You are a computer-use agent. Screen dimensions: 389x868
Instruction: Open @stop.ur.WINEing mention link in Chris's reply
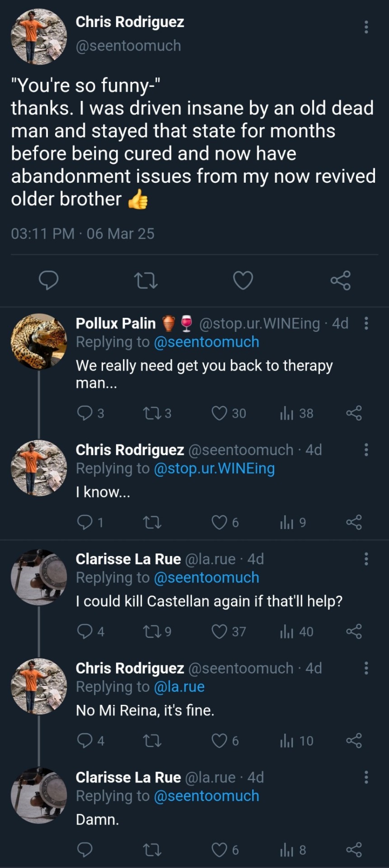coord(214,469)
